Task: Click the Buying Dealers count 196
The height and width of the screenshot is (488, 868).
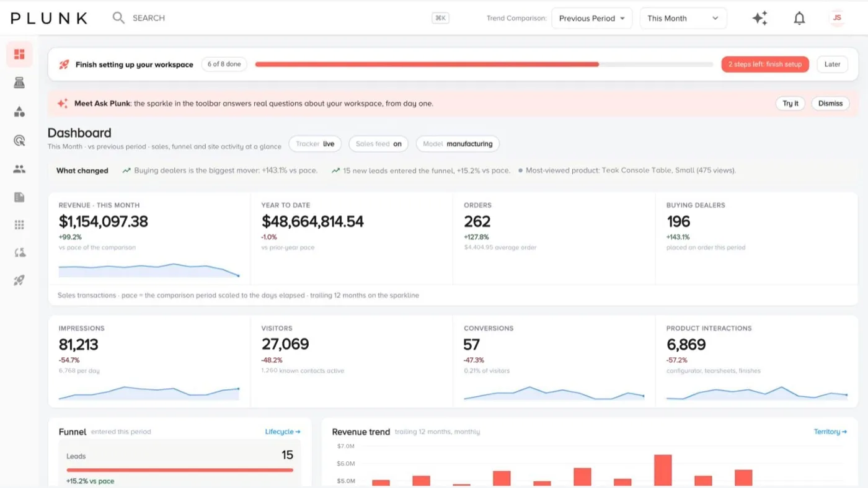Action: pyautogui.click(x=678, y=221)
